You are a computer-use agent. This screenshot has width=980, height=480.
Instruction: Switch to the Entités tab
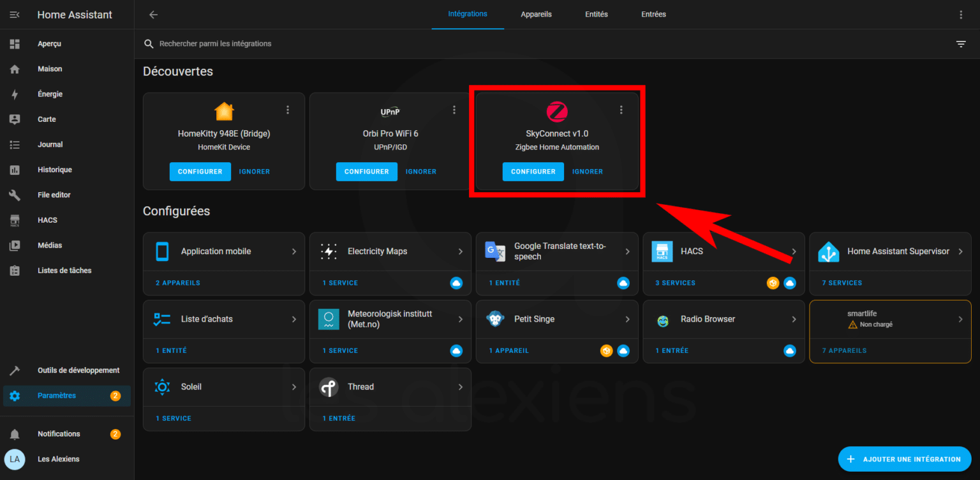click(596, 14)
